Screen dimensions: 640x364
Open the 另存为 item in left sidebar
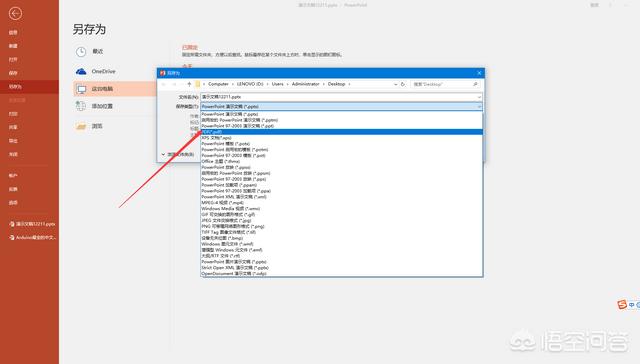click(x=29, y=87)
